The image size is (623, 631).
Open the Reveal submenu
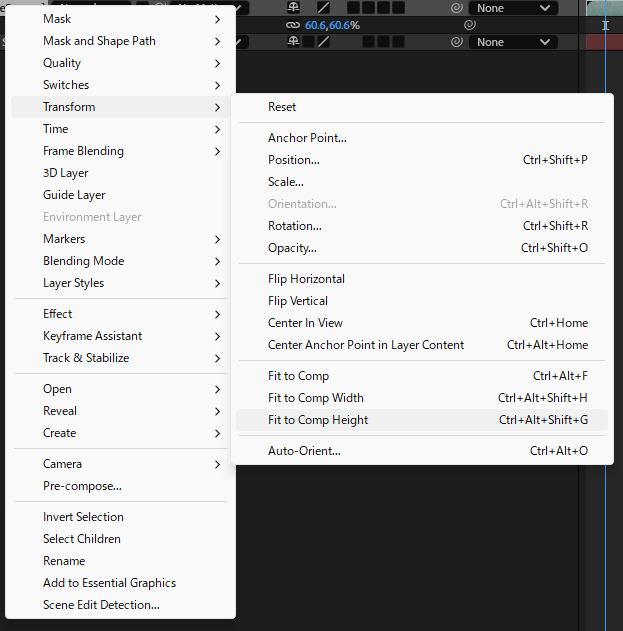[x=120, y=411]
